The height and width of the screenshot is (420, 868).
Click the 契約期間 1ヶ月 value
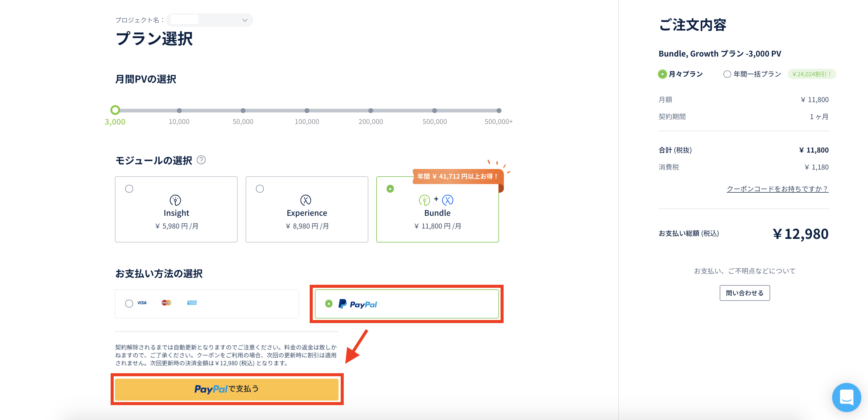coord(819,117)
